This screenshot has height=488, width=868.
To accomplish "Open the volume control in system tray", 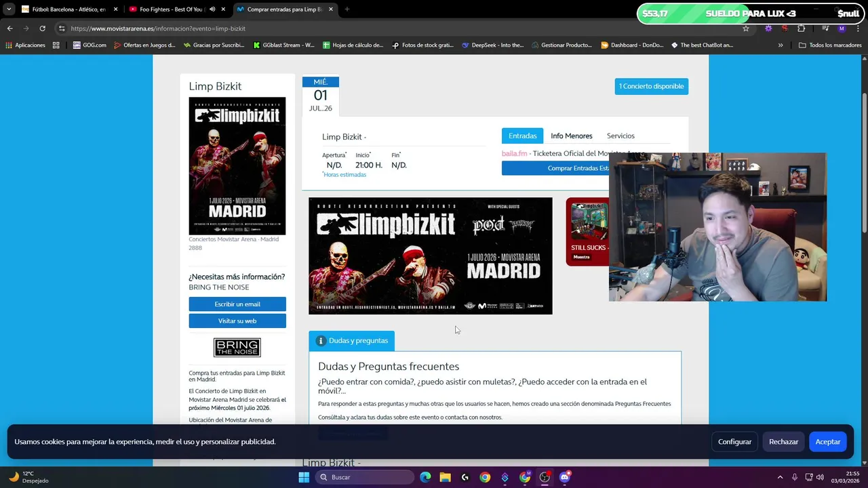I will [x=821, y=477].
